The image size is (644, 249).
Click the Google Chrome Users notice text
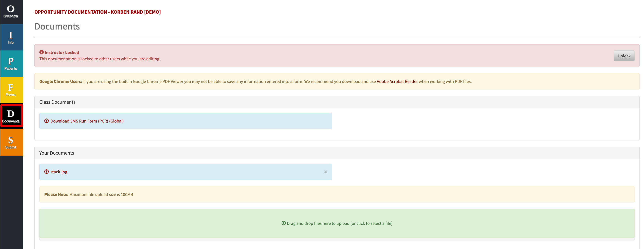255,81
